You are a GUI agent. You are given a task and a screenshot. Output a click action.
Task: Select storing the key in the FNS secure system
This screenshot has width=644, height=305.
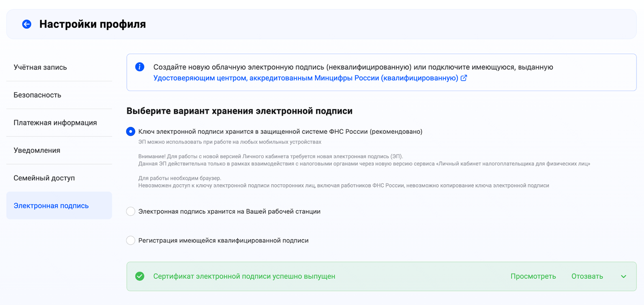click(x=130, y=132)
